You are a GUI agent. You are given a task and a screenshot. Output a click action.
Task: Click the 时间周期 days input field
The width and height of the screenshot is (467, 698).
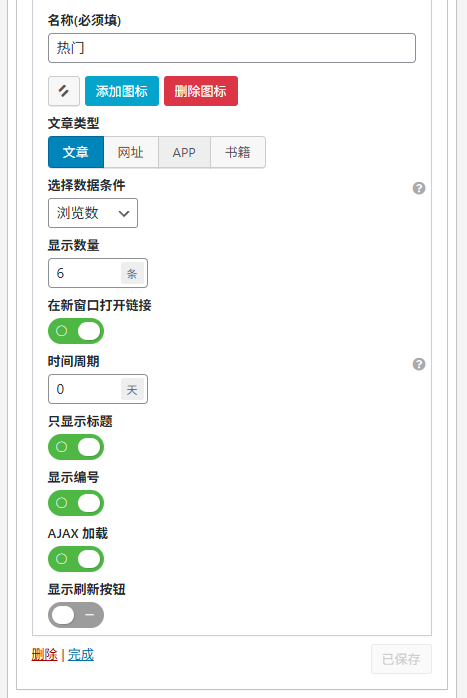[x=84, y=389]
